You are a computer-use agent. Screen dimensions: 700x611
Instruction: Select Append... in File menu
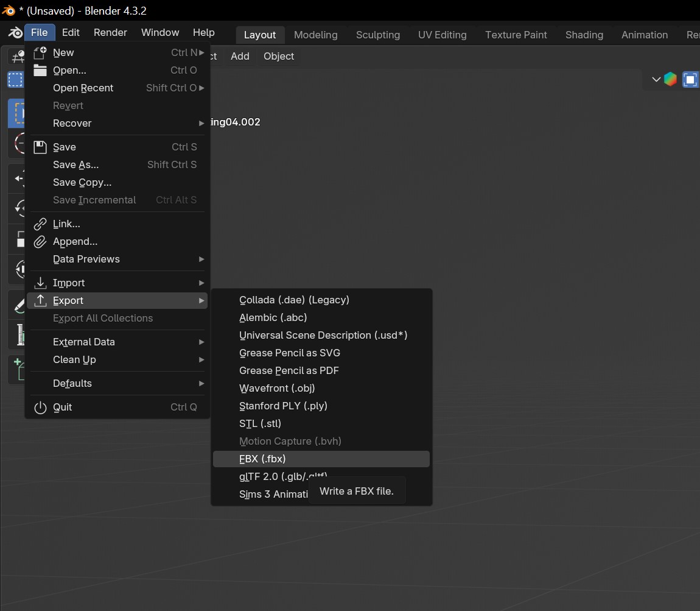click(117, 242)
